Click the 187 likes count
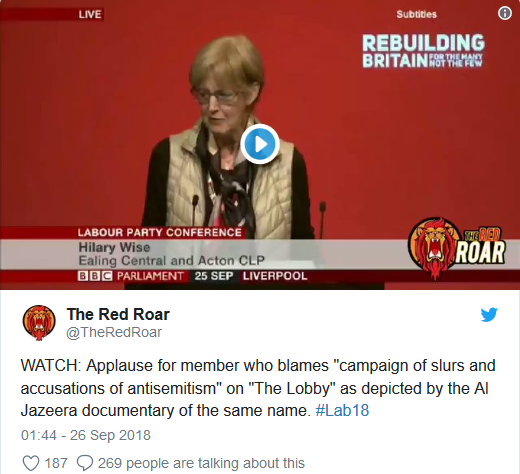Screen dimensions: 520x474 tap(56, 463)
